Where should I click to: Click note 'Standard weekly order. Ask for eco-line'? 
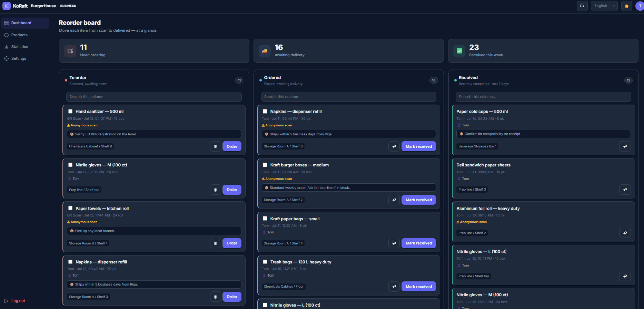click(348, 188)
